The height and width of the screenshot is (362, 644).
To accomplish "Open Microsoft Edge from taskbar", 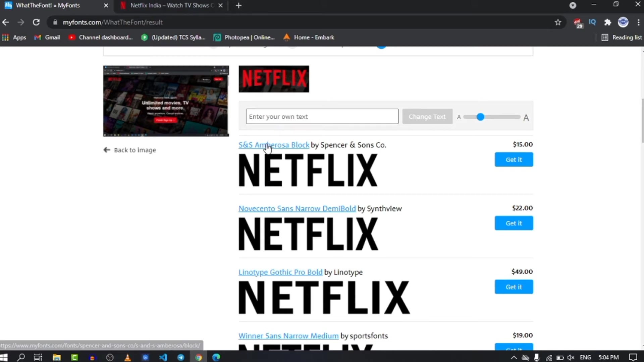I will [216, 357].
